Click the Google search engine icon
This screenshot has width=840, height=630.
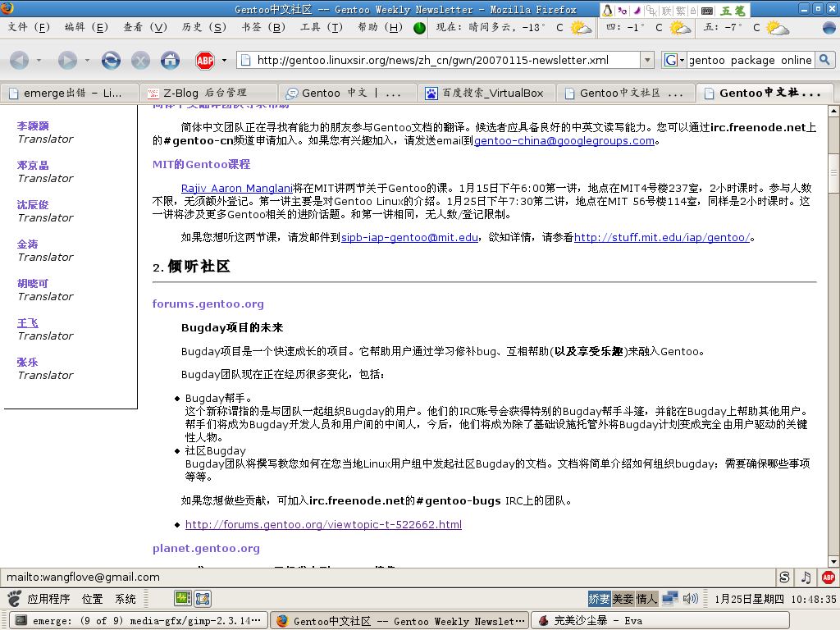click(x=670, y=60)
